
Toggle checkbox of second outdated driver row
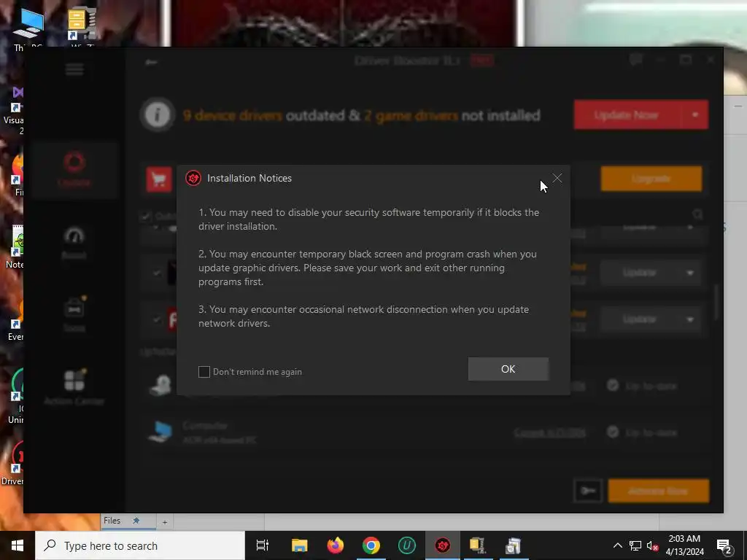tap(157, 273)
